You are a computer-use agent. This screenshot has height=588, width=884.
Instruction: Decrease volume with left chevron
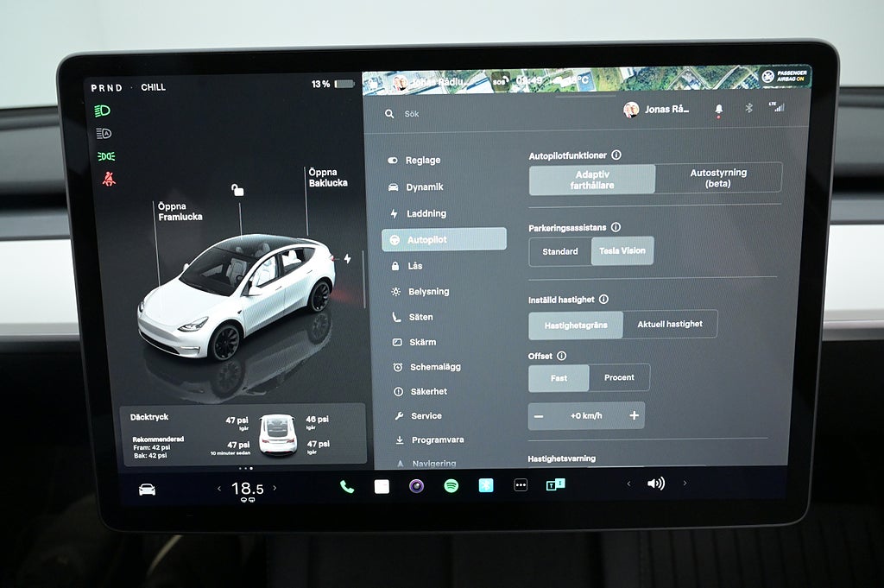[628, 484]
